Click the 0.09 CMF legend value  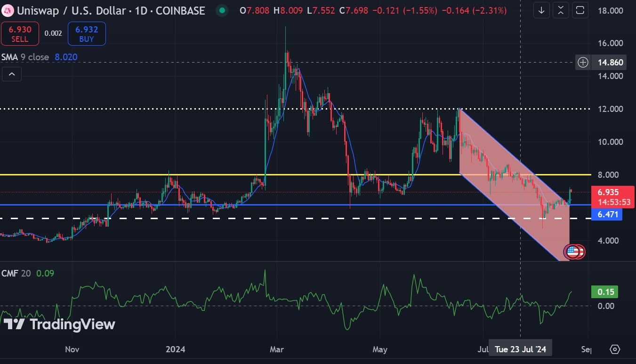46,273
